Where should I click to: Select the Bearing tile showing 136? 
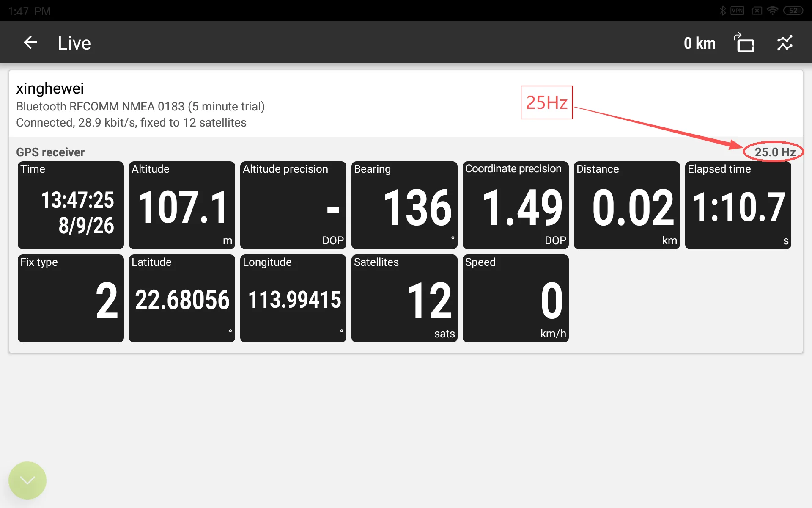(x=404, y=205)
